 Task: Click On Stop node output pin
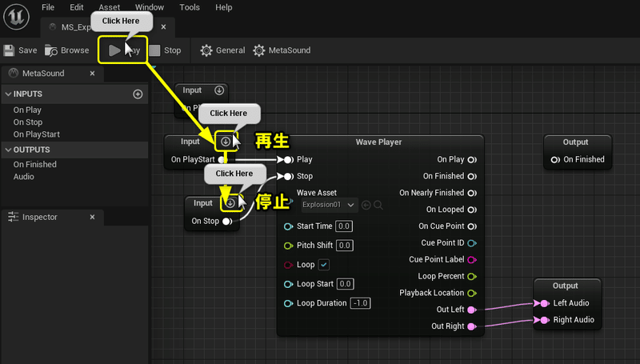click(227, 221)
